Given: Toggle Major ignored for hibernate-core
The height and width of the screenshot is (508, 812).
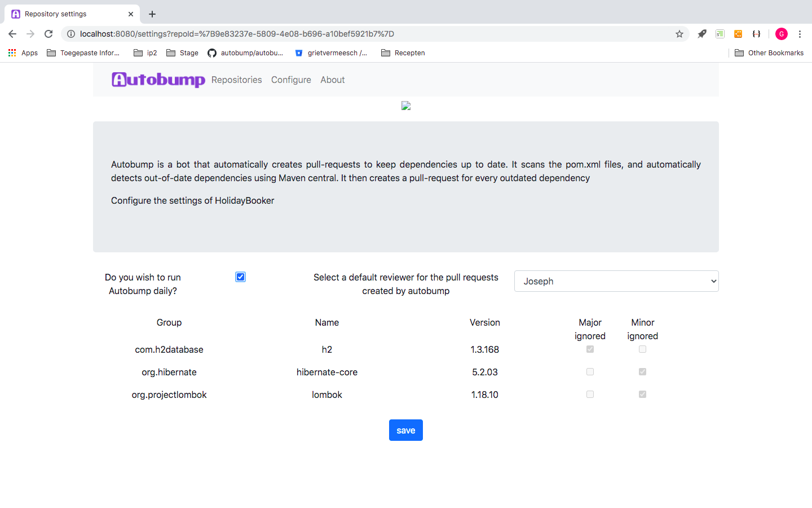Looking at the screenshot, I should 590,372.
